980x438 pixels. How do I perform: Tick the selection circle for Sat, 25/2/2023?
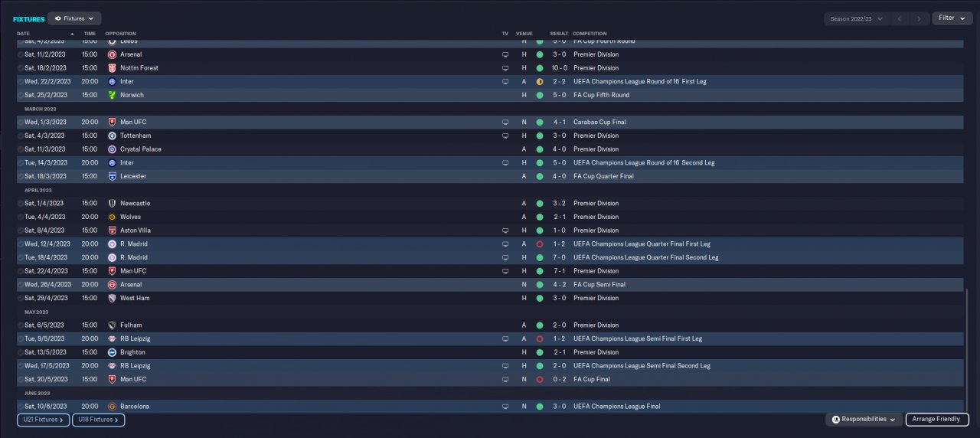tap(21, 95)
